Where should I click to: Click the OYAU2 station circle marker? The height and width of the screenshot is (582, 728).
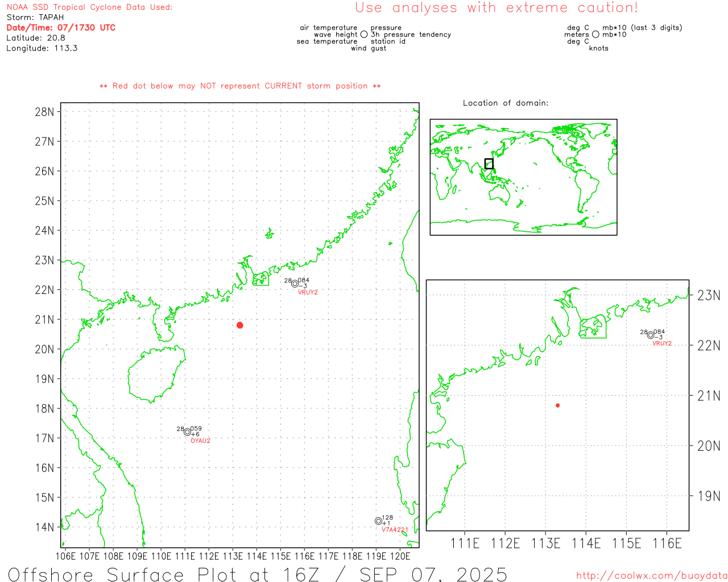[x=187, y=432]
